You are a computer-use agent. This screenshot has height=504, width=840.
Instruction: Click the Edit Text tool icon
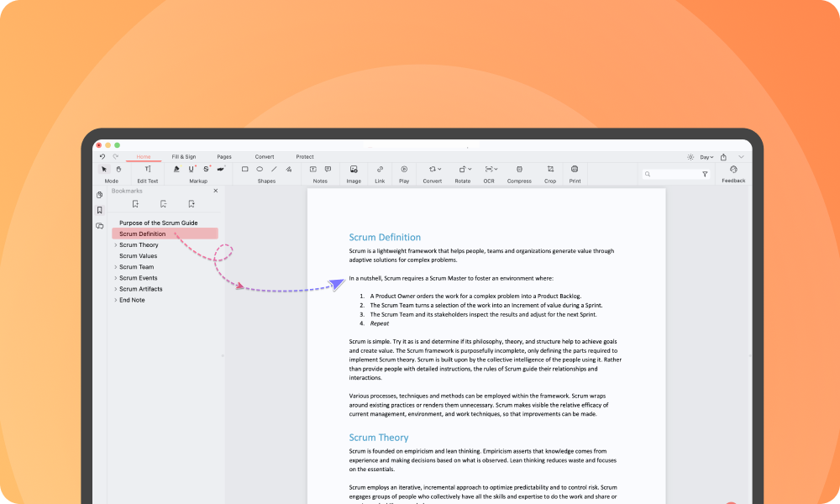click(x=148, y=169)
